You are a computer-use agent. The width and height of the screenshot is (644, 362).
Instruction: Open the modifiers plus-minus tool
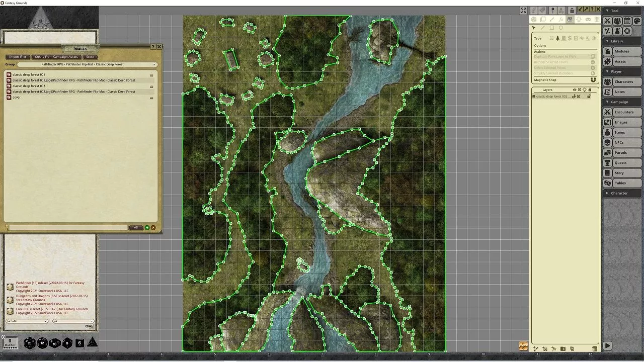coord(607,31)
